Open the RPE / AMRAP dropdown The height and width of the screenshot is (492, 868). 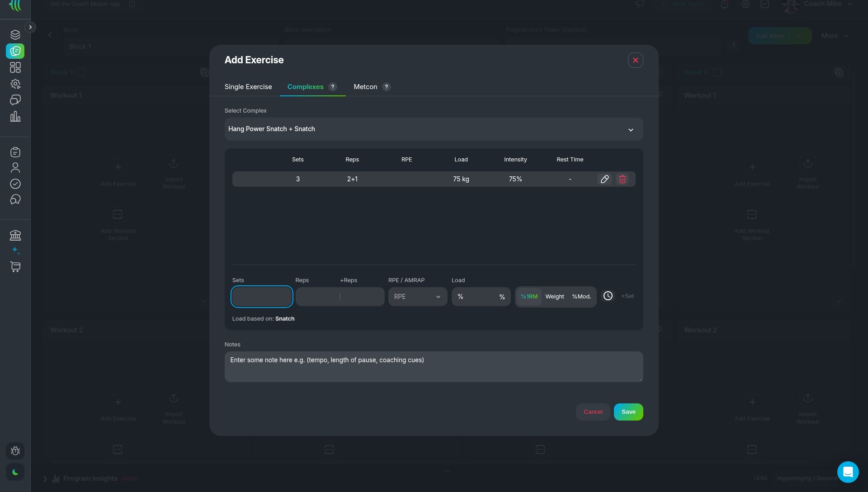(418, 297)
